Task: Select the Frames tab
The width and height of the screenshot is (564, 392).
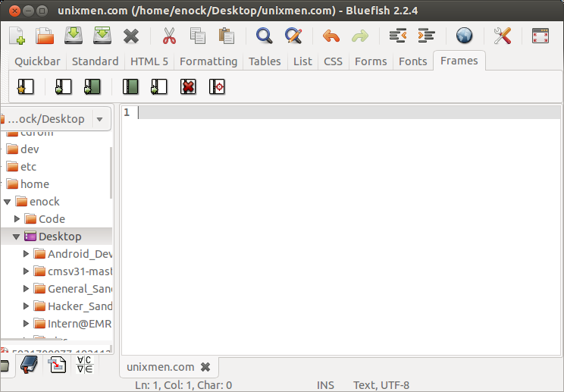Action: pyautogui.click(x=459, y=61)
